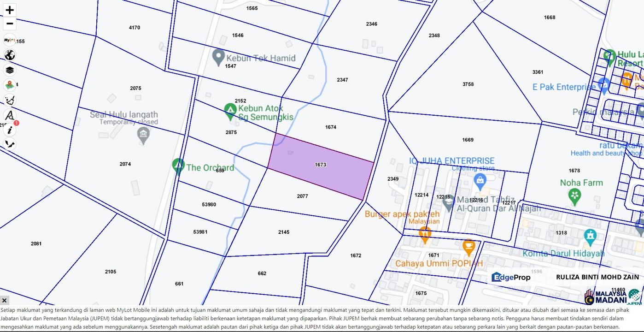The width and height of the screenshot is (644, 332).
Task: Click IQ JUHA ENTERPRISE store label
Action: tap(451, 160)
